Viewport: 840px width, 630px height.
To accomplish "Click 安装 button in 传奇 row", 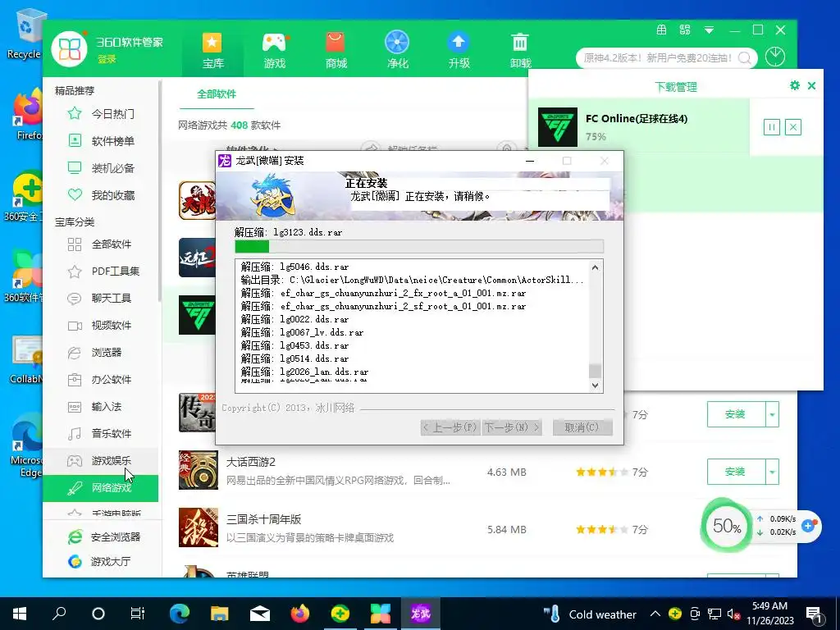I will tap(736, 414).
